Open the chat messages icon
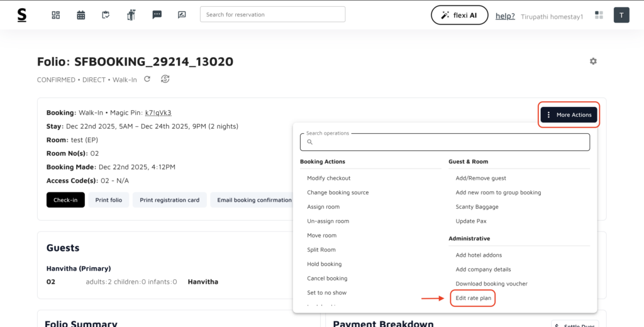This screenshot has height=327, width=644. 157,15
